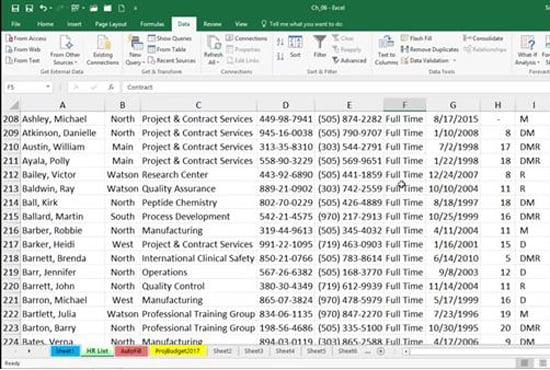This screenshot has height=370, width=550.
Task: Switch to the blue Sheet1 tab
Action: (65, 351)
